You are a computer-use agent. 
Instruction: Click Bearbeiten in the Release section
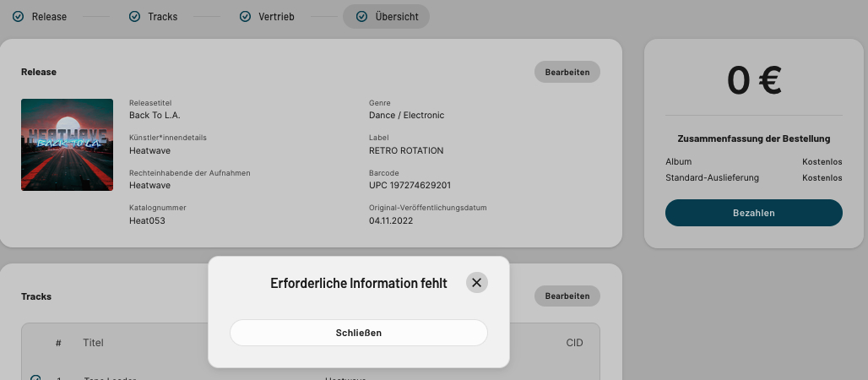(x=567, y=72)
